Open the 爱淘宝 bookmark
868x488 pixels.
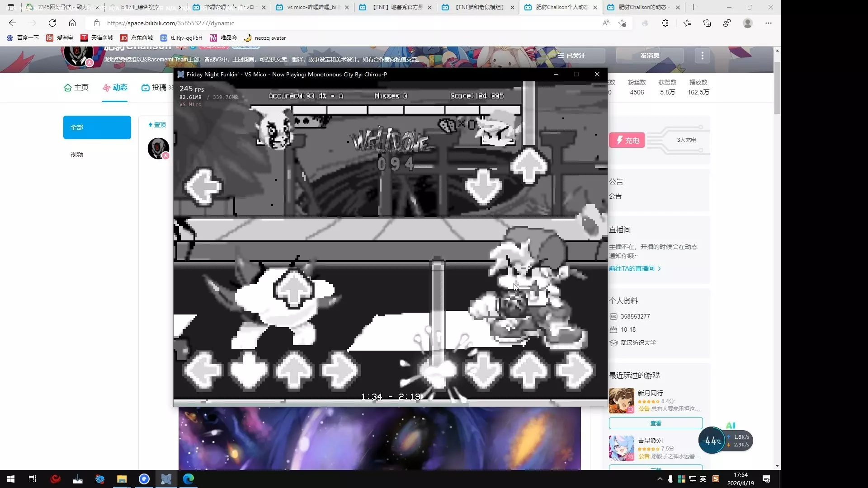coord(60,38)
